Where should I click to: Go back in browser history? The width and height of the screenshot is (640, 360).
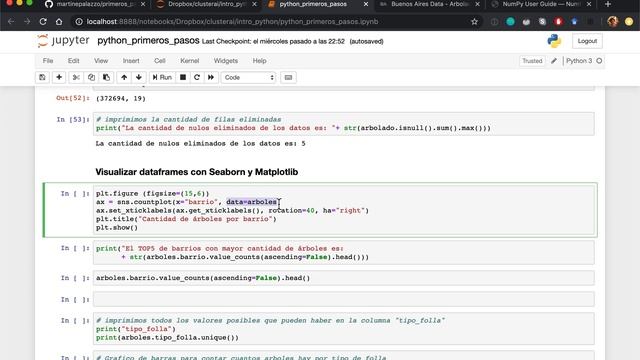click(11, 22)
